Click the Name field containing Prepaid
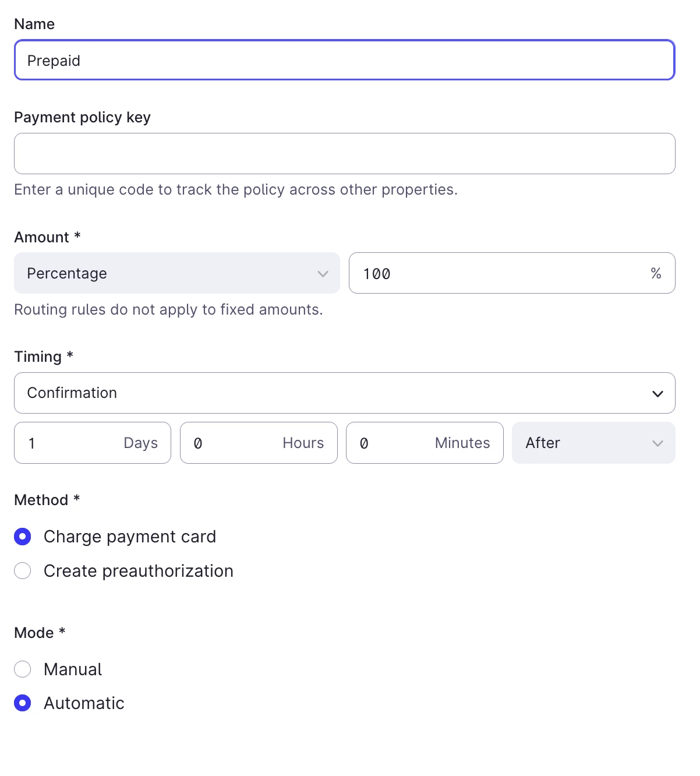700x776 pixels. (344, 60)
